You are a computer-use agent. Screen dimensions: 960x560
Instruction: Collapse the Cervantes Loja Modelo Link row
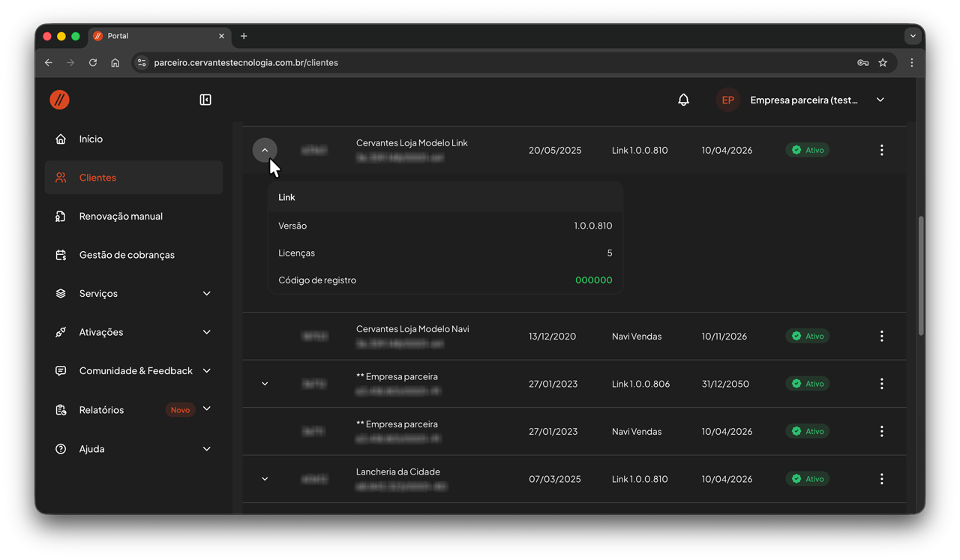(x=265, y=151)
